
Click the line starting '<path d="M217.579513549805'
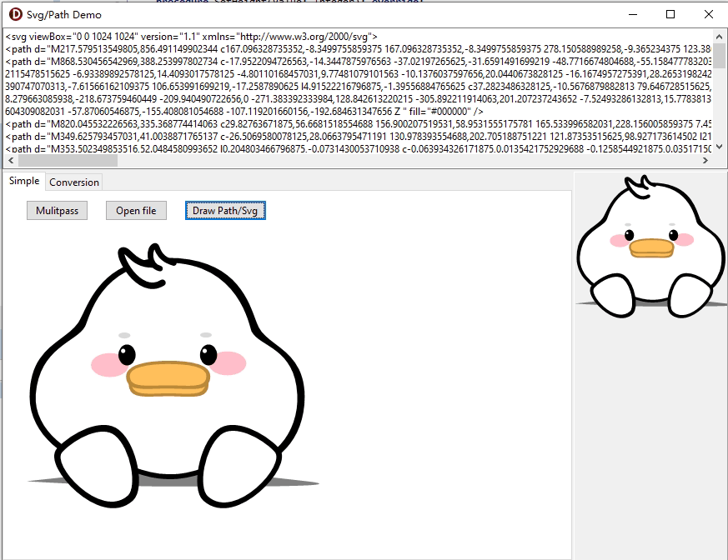pos(358,49)
